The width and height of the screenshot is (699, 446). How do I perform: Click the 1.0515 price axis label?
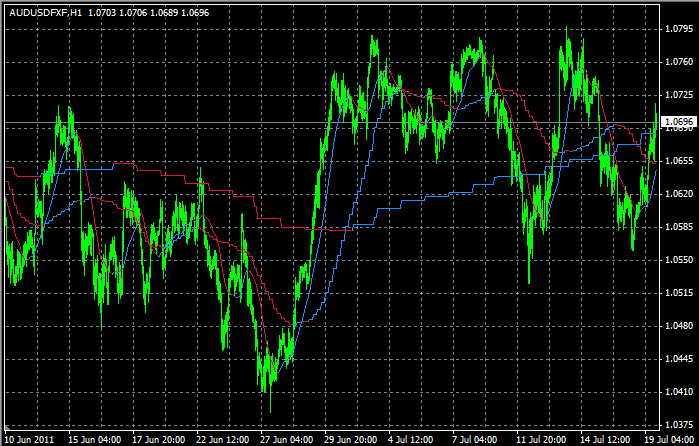point(679,293)
